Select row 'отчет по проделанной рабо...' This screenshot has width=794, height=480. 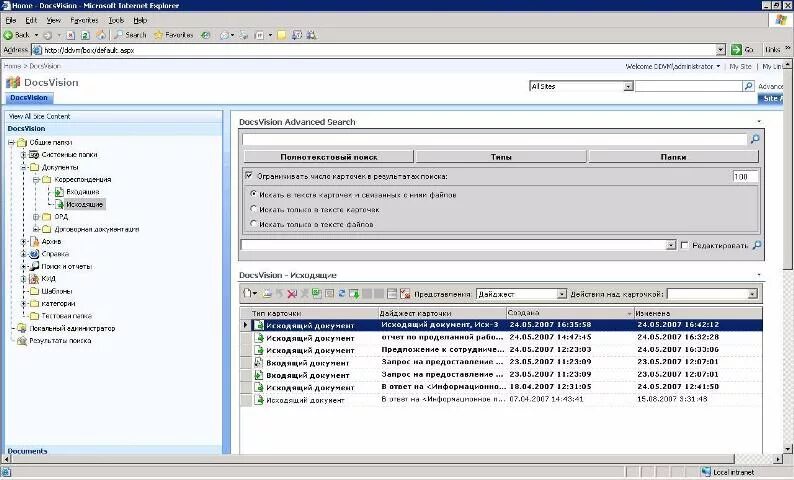point(501,337)
